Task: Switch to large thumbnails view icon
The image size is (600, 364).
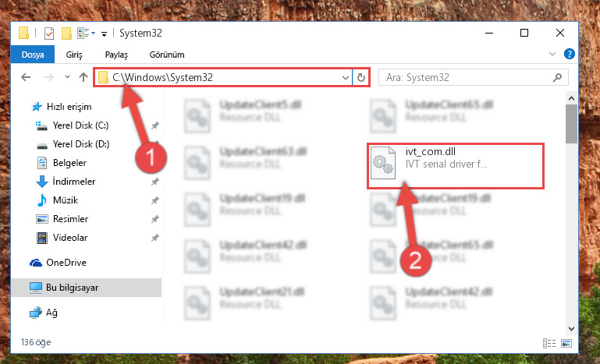Action: click(x=566, y=343)
